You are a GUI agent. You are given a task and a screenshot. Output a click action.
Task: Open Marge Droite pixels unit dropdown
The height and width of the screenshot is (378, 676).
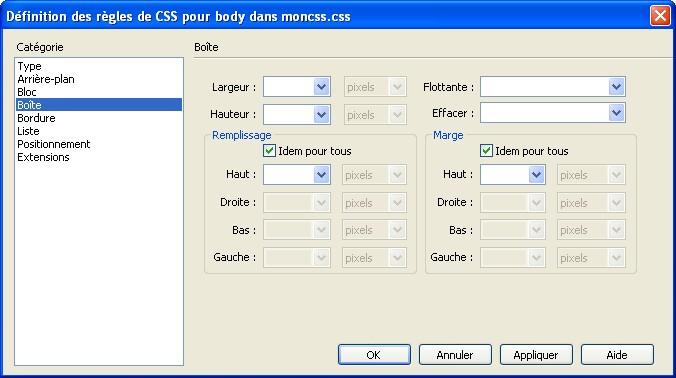617,203
